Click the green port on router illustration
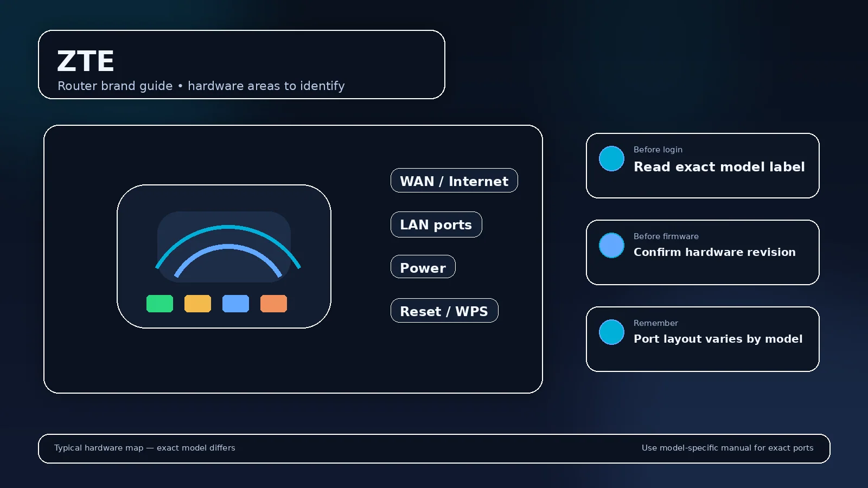Image resolution: width=868 pixels, height=488 pixels. [x=159, y=304]
